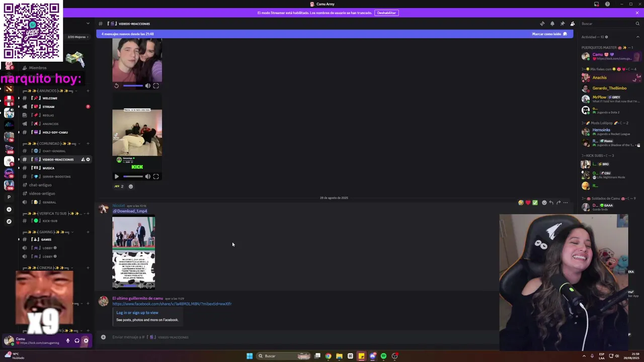React with red heart on hovered message

click(x=528, y=203)
